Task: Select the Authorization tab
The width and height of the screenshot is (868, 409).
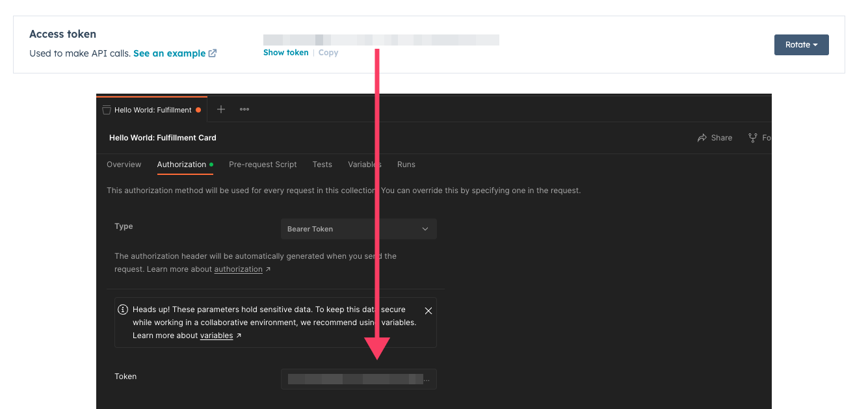Action: tap(181, 165)
